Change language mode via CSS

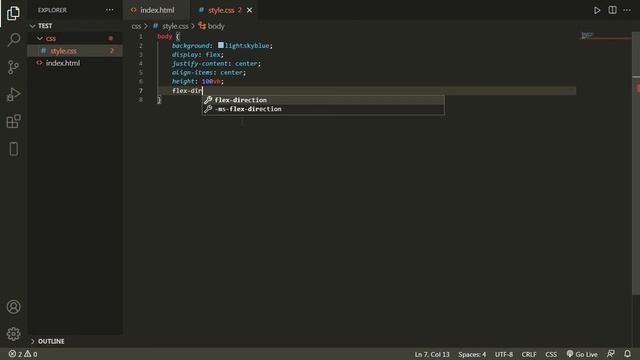[x=551, y=354]
